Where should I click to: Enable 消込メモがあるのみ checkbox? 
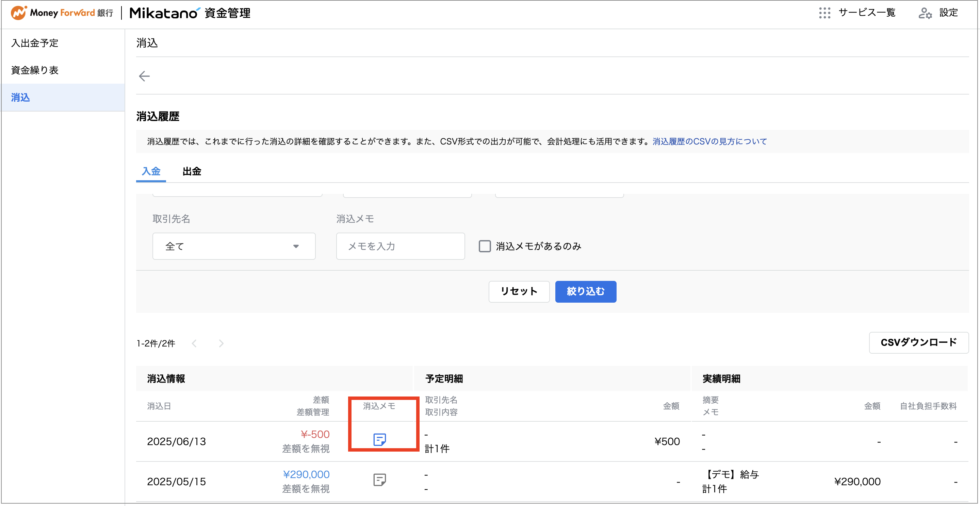pos(485,246)
